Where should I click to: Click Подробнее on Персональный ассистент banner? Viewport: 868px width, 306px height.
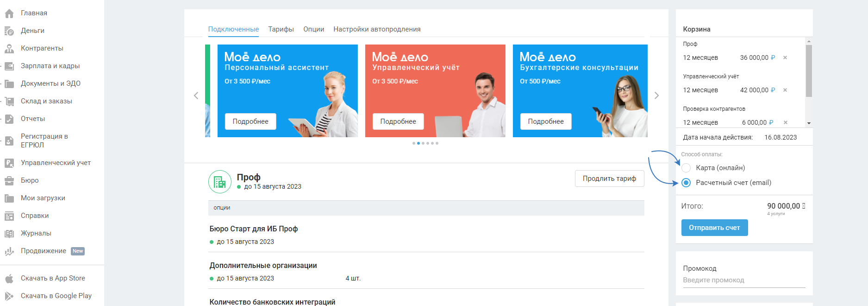pos(250,121)
